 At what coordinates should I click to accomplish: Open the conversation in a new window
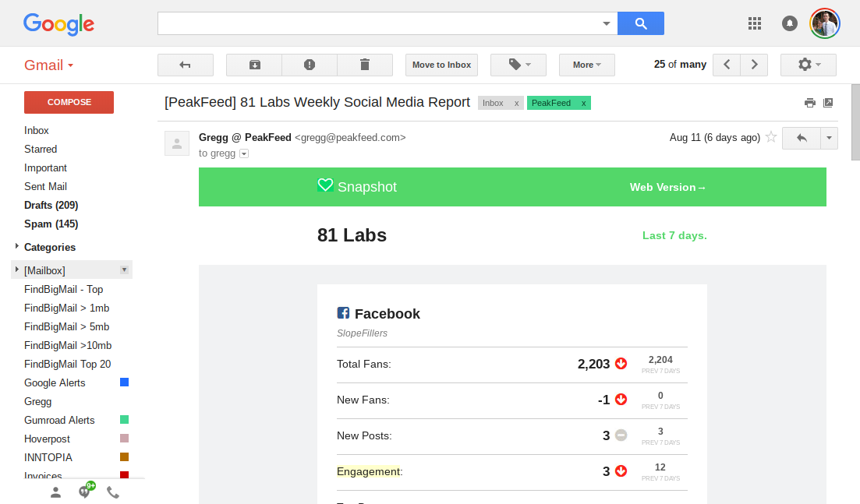[828, 103]
